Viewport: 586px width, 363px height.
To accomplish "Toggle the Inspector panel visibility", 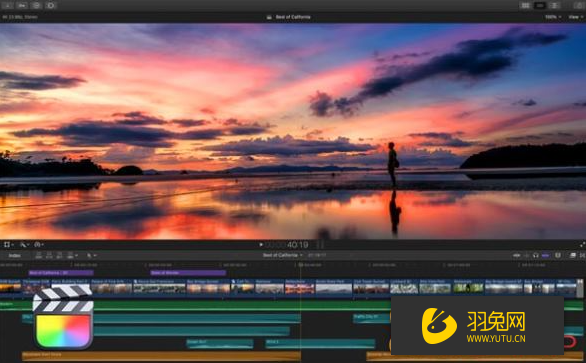I will pyautogui.click(x=555, y=5).
